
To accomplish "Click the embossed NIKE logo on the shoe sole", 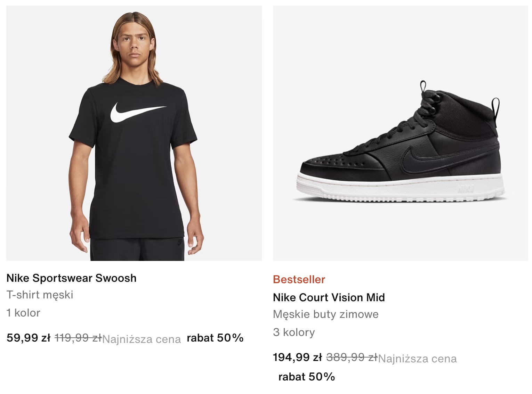I will click(466, 189).
